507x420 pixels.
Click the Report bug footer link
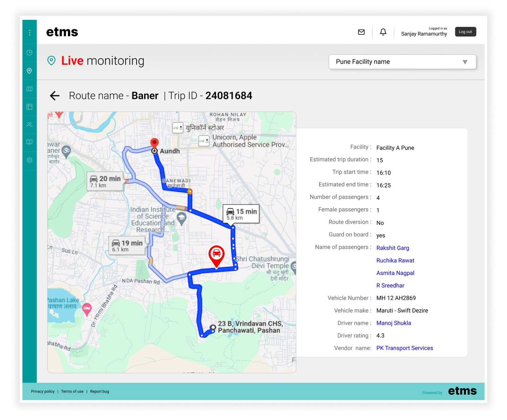[x=99, y=391]
